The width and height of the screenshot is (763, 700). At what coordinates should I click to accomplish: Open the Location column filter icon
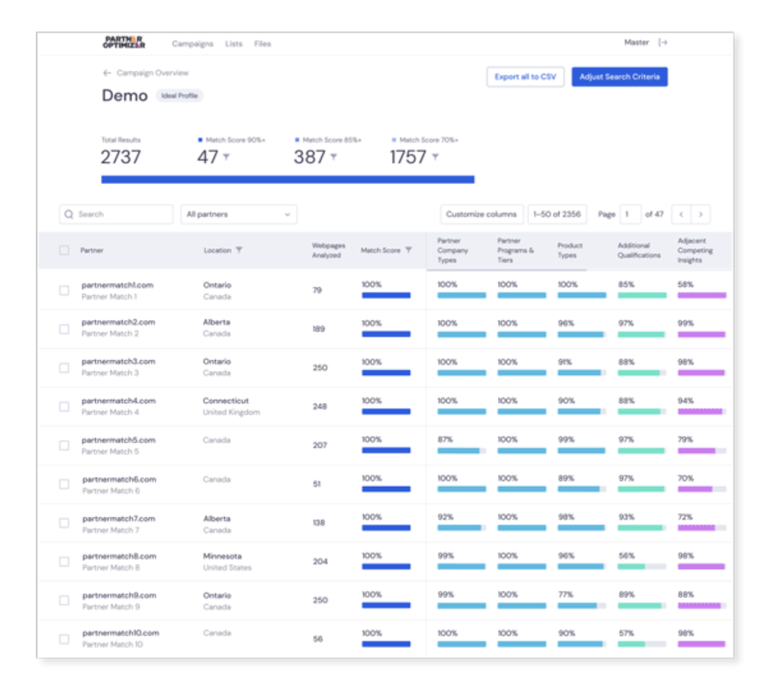coord(239,250)
